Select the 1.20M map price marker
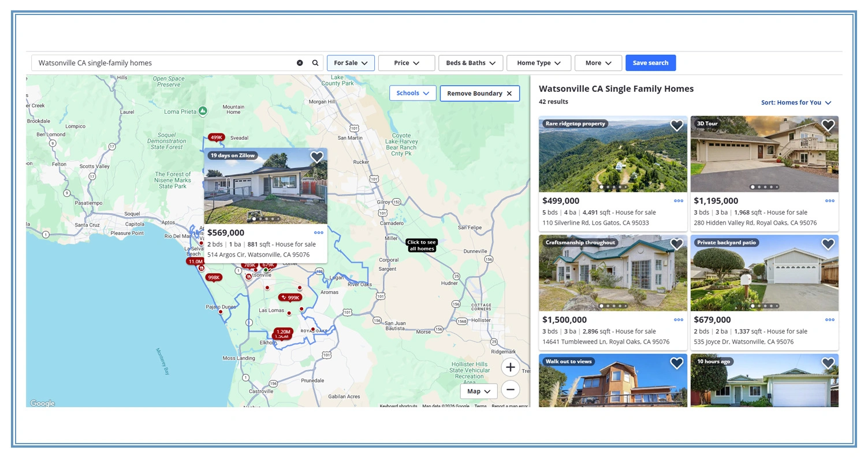Screen dimensions: 868x458 point(283,332)
